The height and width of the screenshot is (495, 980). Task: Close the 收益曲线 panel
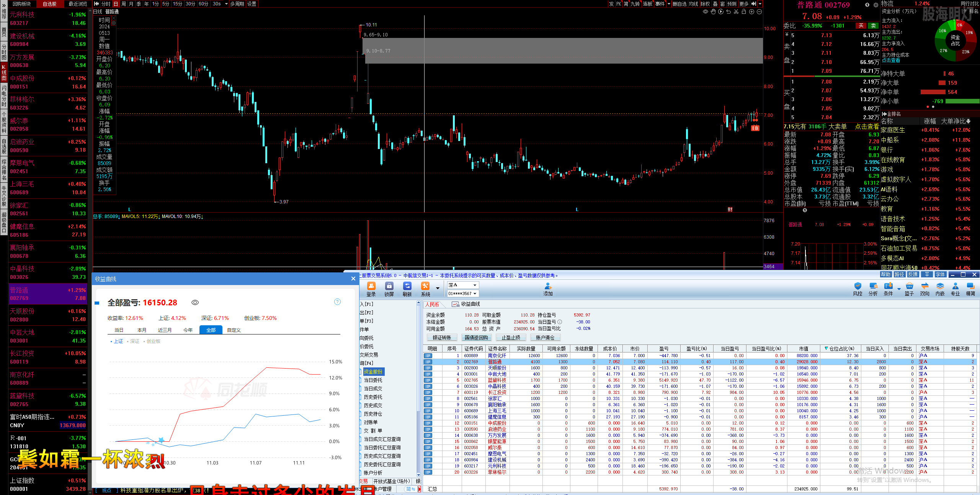[353, 279]
